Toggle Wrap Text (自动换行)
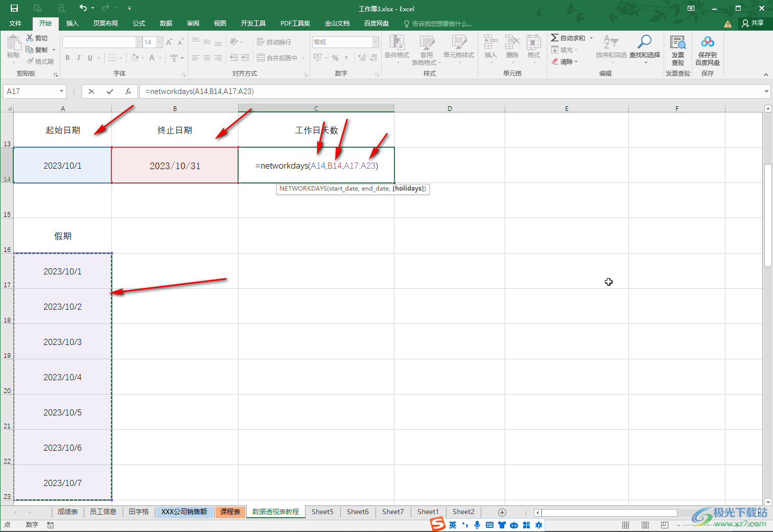This screenshot has width=773, height=532. click(x=274, y=42)
